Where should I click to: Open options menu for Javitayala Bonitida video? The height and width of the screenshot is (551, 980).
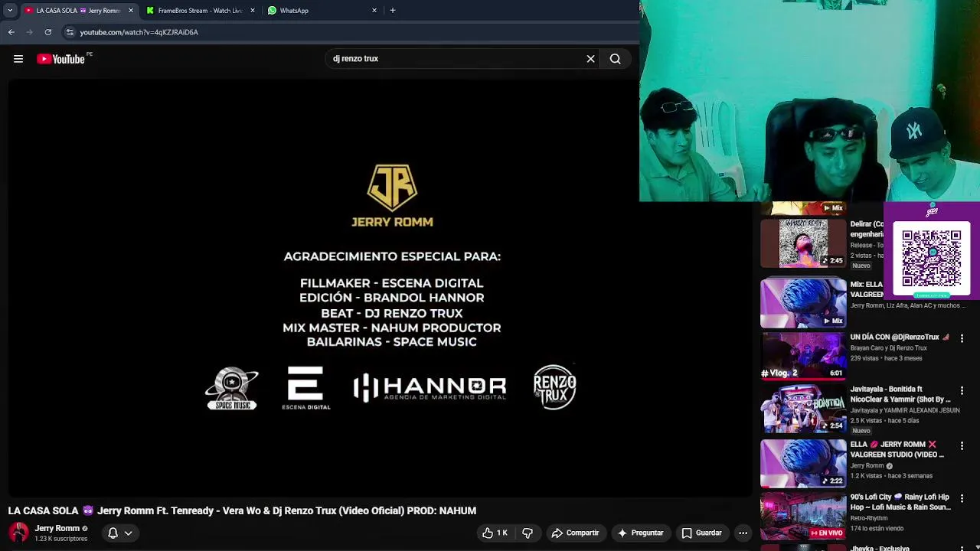[962, 391]
